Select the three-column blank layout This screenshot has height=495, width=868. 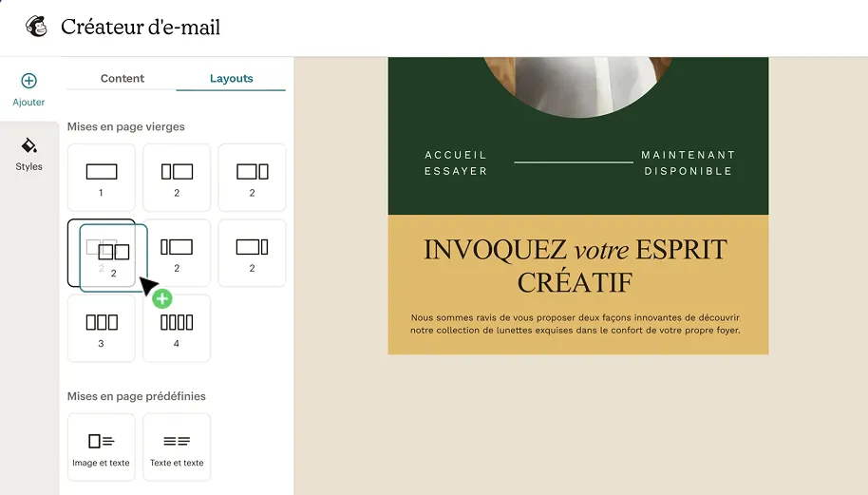pos(102,329)
